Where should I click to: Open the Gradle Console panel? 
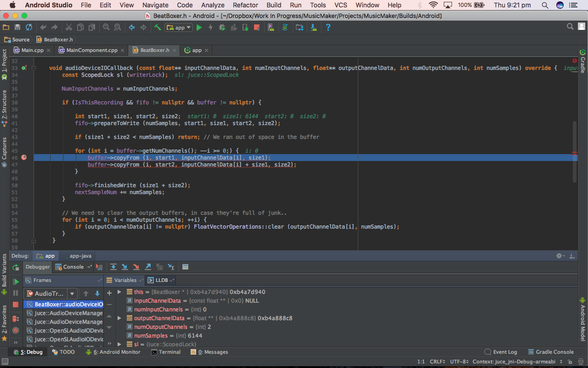coord(554,352)
